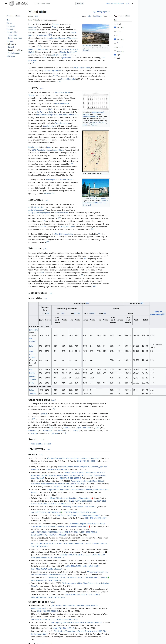Click the Log in link
This screenshot has width=166, height=644.
coord(127,4)
